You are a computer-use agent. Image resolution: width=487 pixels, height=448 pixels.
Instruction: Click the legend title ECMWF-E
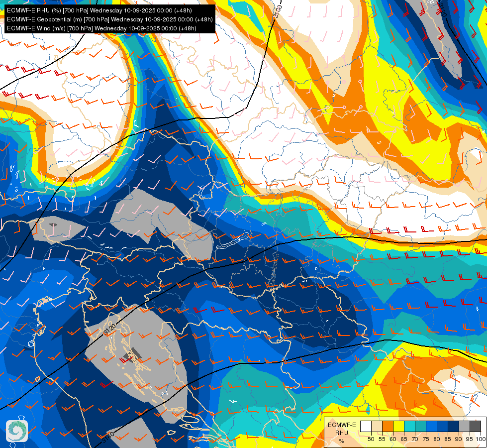coord(342,425)
